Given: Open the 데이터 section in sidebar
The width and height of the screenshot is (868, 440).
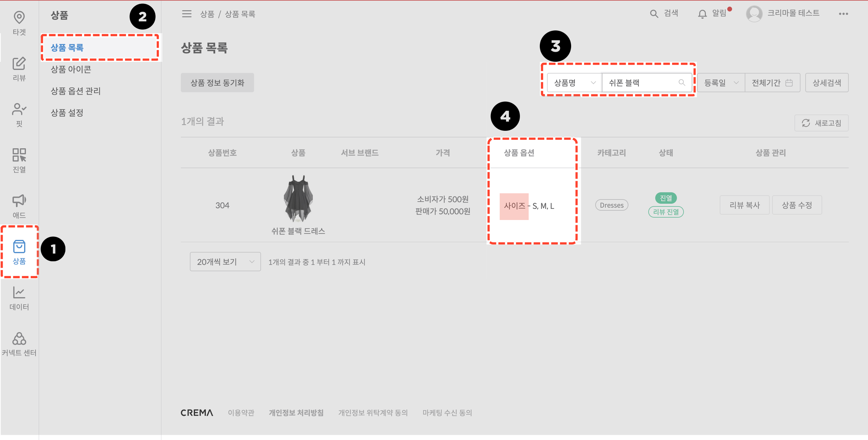Looking at the screenshot, I should pos(19,298).
